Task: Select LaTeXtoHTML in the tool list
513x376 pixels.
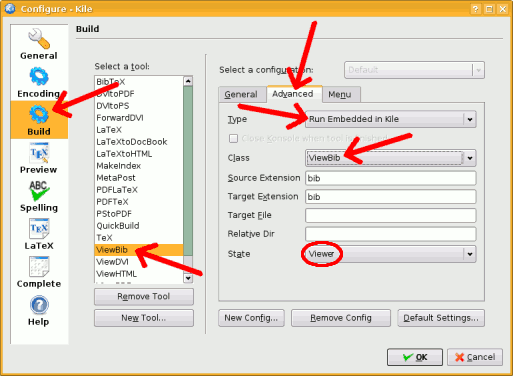Action: tap(139, 154)
